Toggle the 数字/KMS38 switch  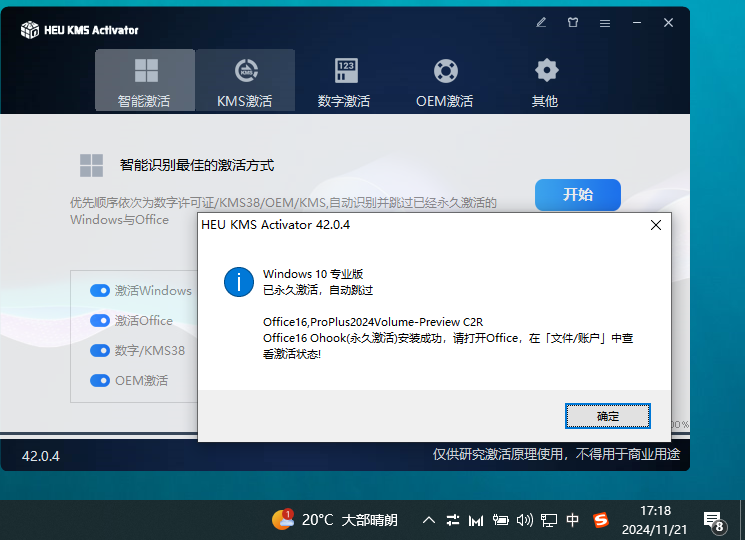click(x=100, y=351)
